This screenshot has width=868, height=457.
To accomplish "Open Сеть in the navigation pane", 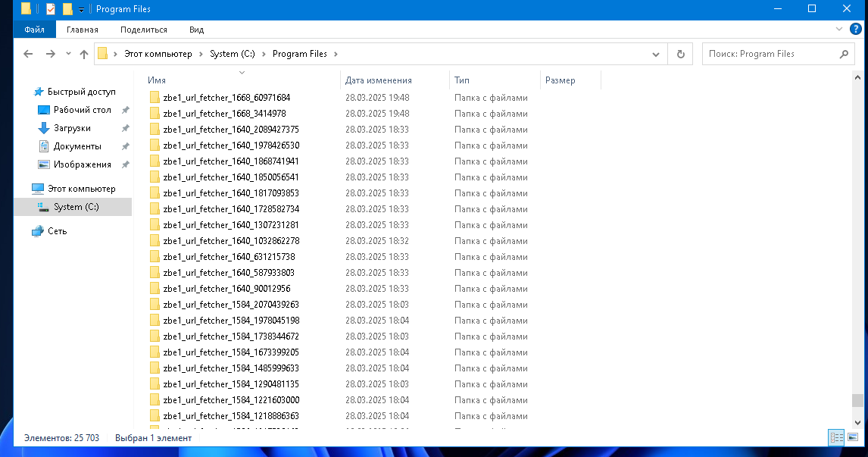I will [x=57, y=231].
